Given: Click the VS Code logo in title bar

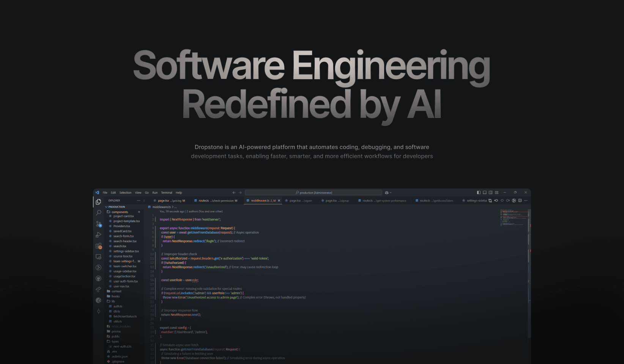Looking at the screenshot, I should point(97,193).
